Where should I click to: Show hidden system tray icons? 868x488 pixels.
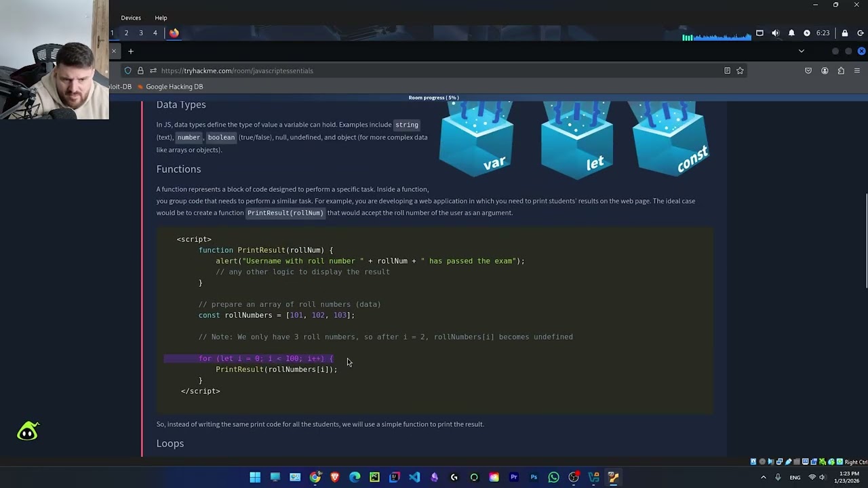764,477
